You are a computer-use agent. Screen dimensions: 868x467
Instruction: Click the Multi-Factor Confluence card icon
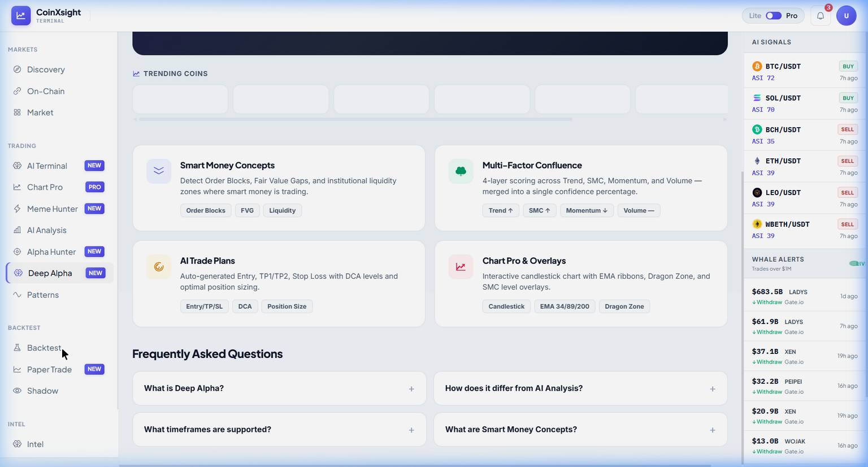click(461, 171)
